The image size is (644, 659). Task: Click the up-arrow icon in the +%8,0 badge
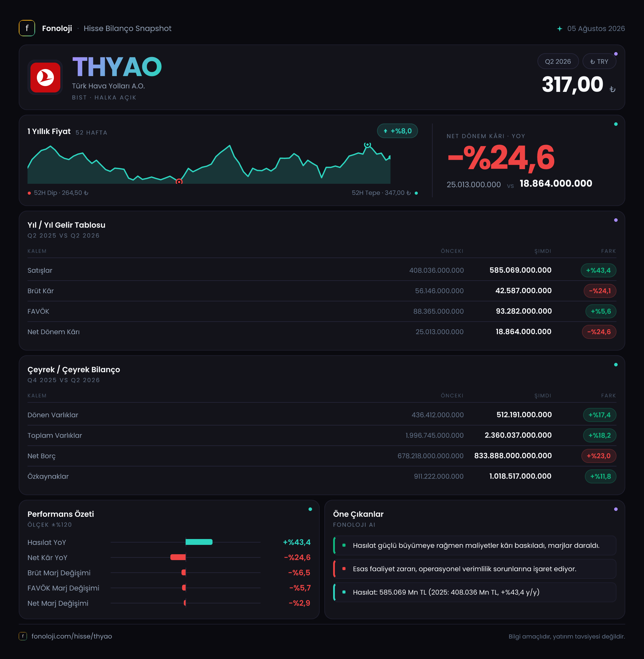coord(385,131)
